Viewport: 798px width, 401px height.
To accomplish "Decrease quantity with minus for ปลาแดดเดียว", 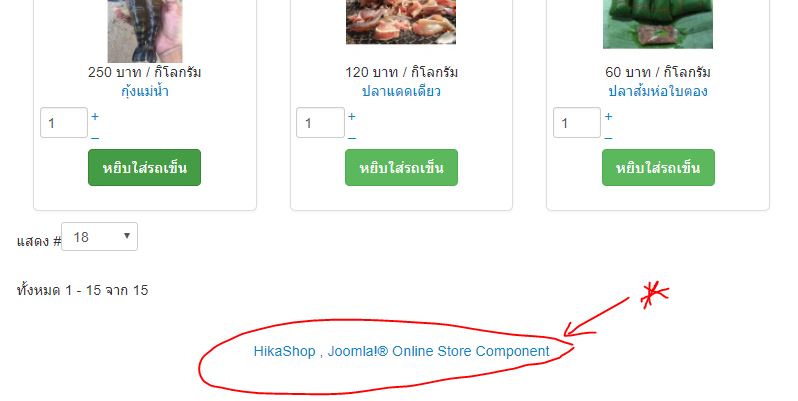I will pos(352,138).
